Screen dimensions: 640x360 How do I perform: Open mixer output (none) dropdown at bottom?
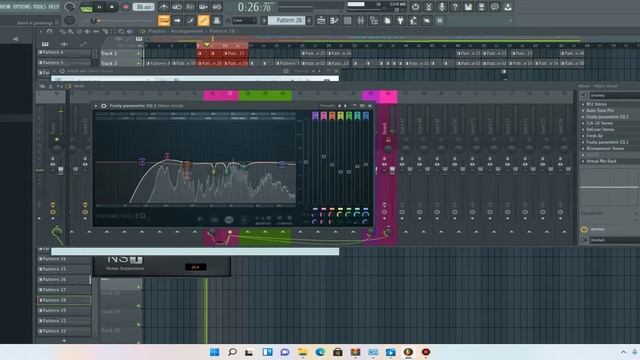point(614,240)
